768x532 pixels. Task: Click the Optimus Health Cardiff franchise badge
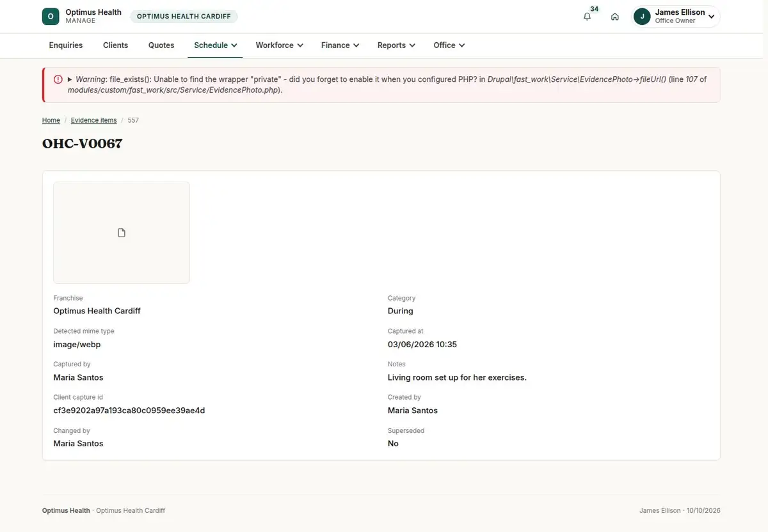tap(184, 17)
